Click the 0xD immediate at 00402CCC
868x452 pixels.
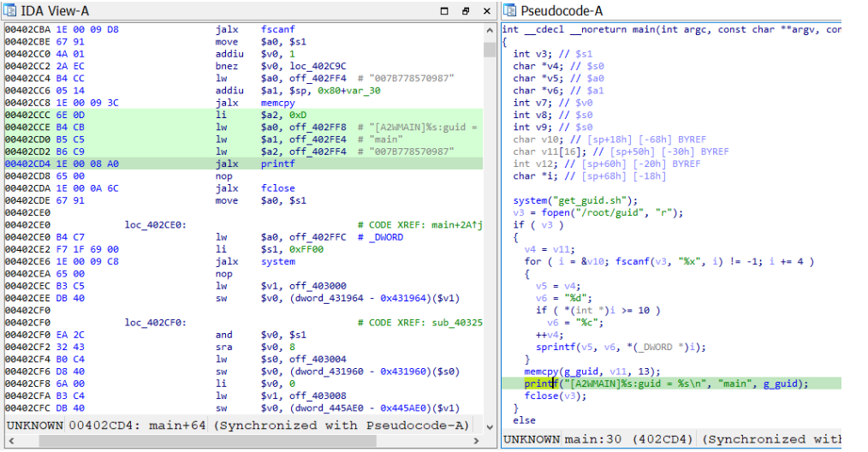pyautogui.click(x=298, y=115)
